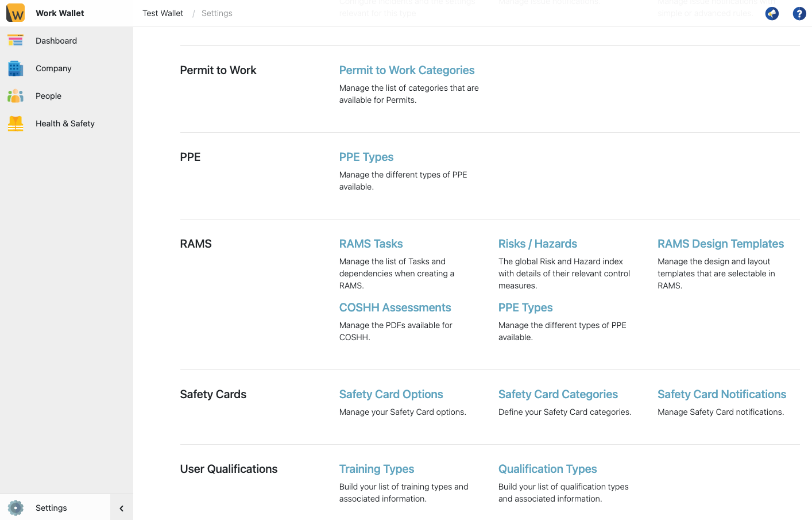Click the blue share icon in header
This screenshot has width=812, height=520.
[771, 13]
